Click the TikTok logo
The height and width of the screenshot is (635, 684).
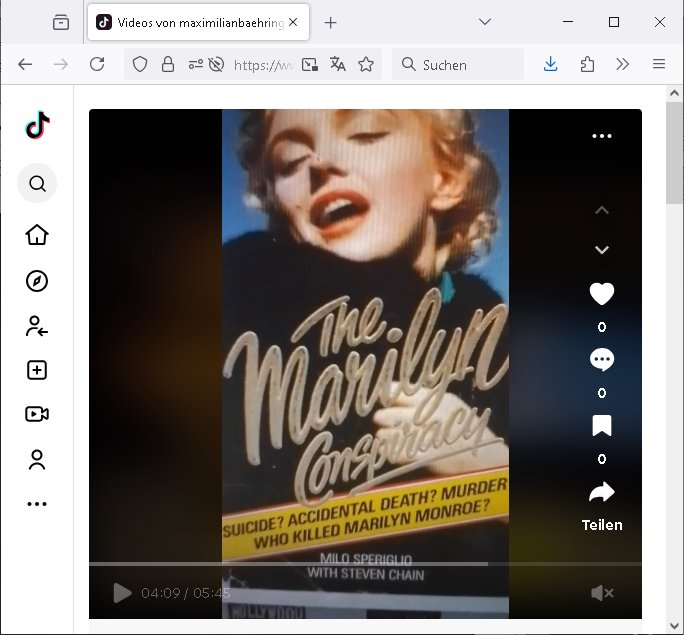coord(38,125)
